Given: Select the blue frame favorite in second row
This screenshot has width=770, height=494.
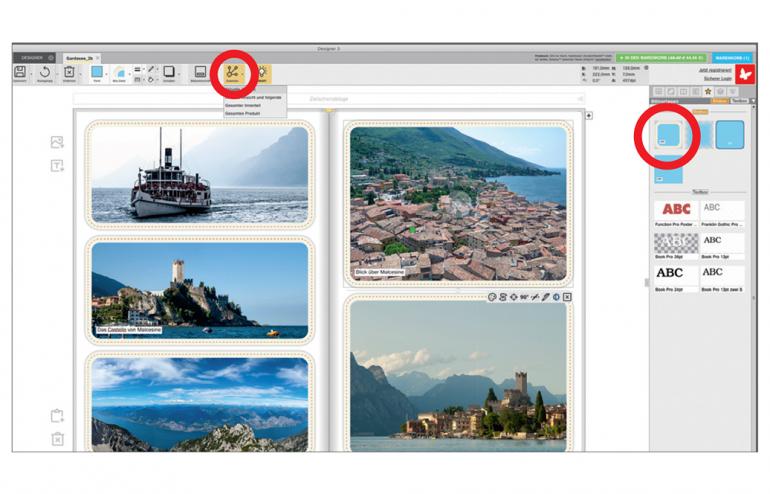Looking at the screenshot, I should [668, 169].
